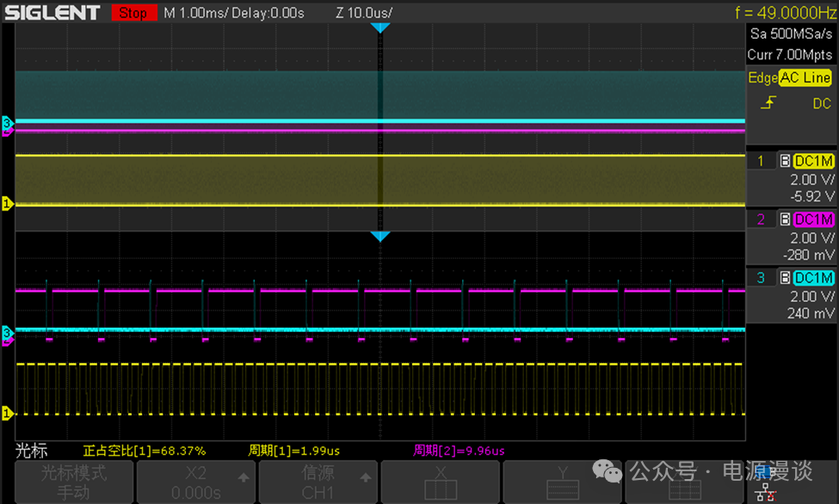Toggle channel 2 magenta DC1M coupling badge
Viewport: 839px width, 504px height.
pos(813,219)
